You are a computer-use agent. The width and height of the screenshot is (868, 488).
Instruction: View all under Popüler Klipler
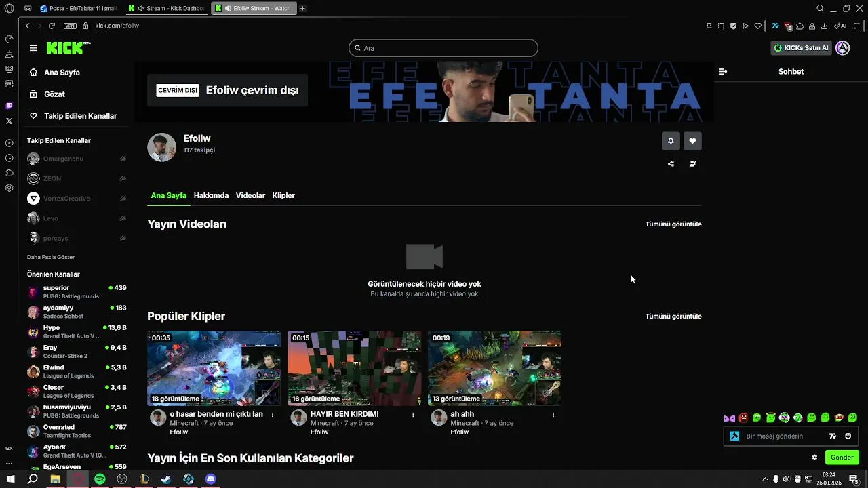point(673,316)
